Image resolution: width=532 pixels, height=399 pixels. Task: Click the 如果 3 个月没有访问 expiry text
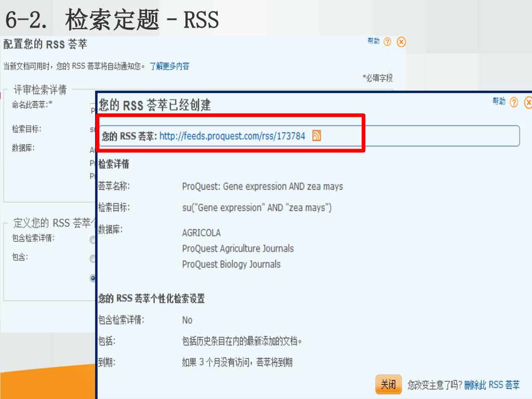[237, 362]
